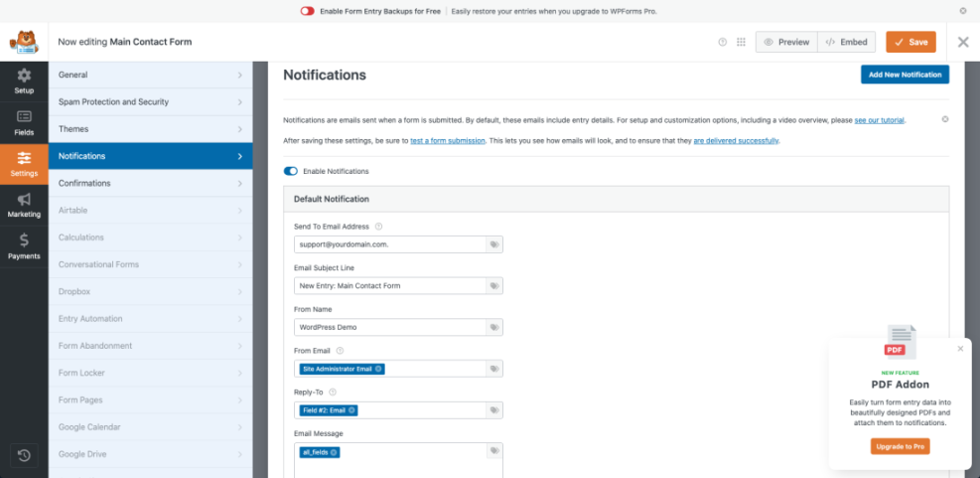Open the are delivered successfully link
980x478 pixels.
point(736,141)
